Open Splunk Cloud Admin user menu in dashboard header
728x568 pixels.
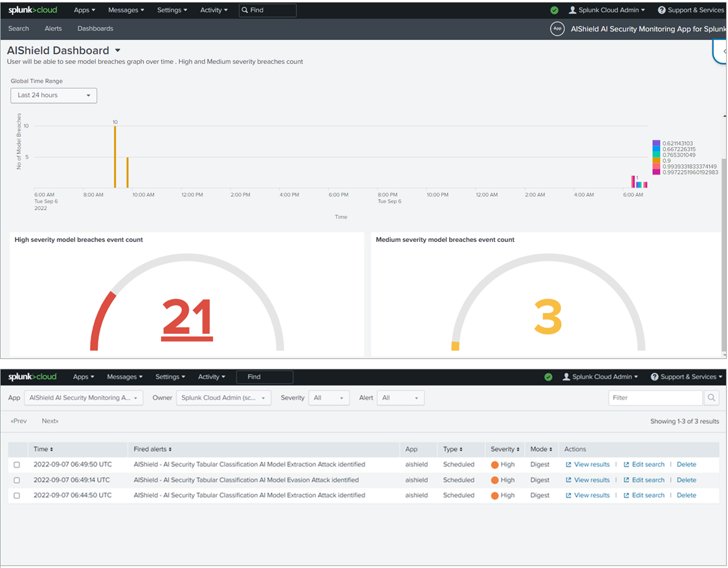point(607,10)
